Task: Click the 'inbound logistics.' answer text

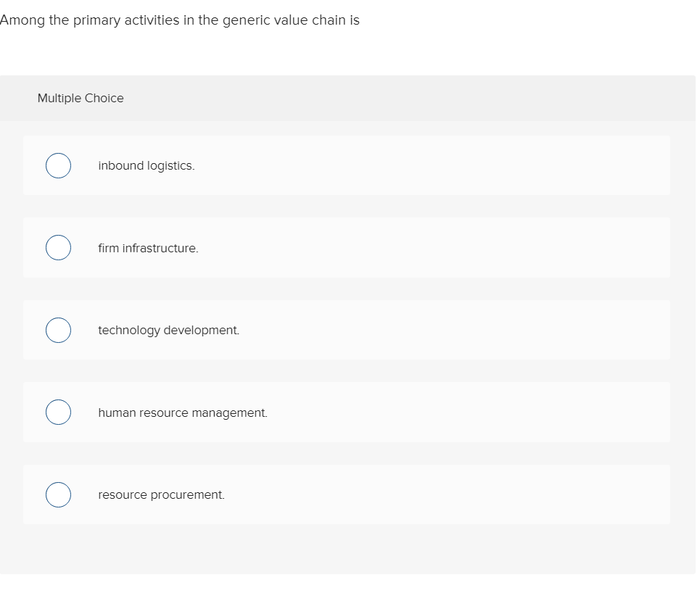Action: click(147, 165)
